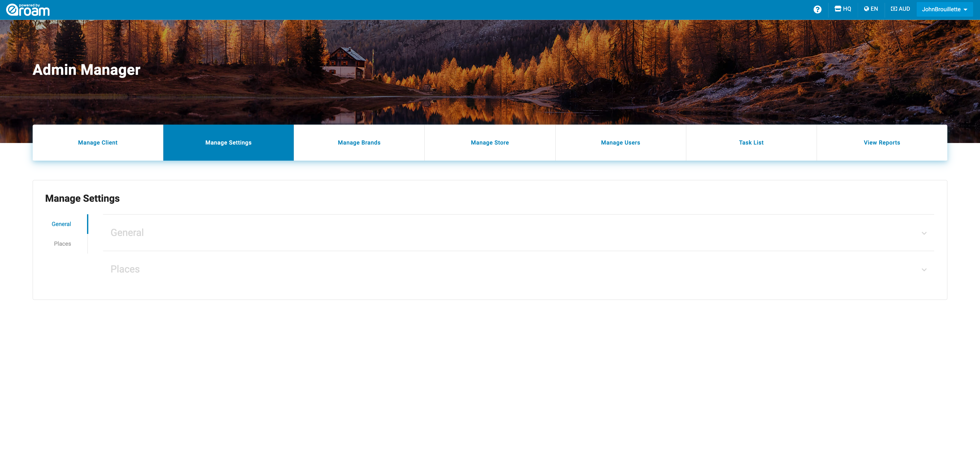Click the General sidebar link

61,224
